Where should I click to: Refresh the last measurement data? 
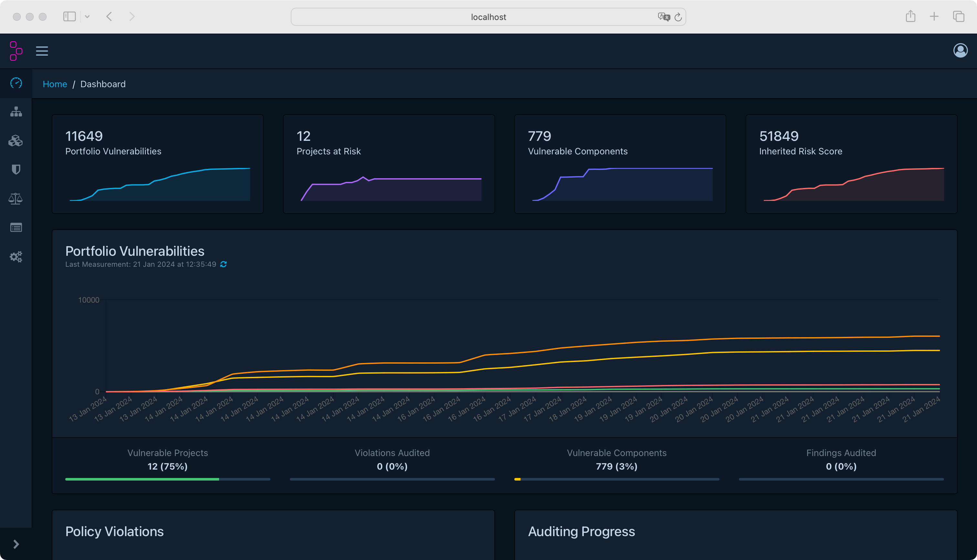224,264
